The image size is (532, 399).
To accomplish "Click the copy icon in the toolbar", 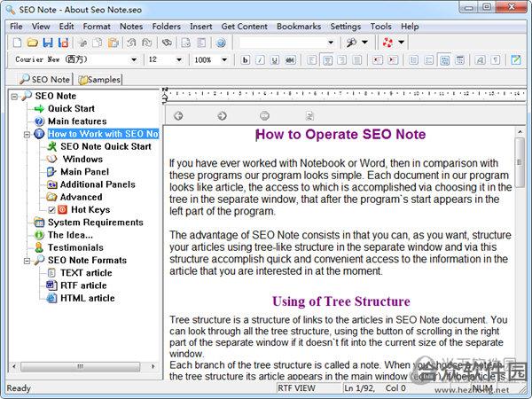I will tap(98, 43).
